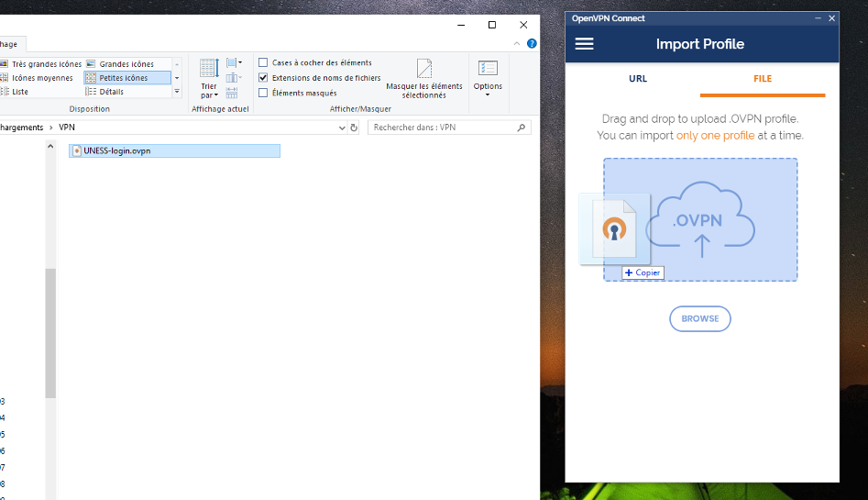Close the Explorer window

[x=523, y=25]
